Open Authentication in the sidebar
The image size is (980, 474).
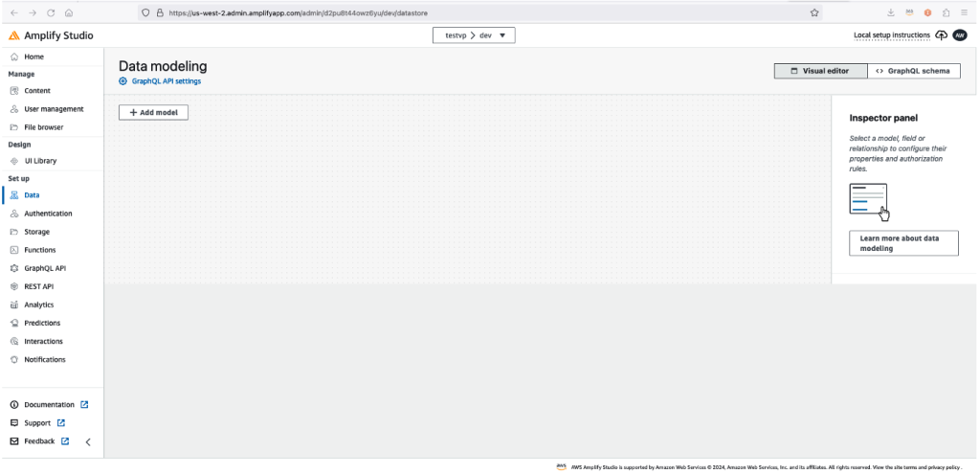48,214
